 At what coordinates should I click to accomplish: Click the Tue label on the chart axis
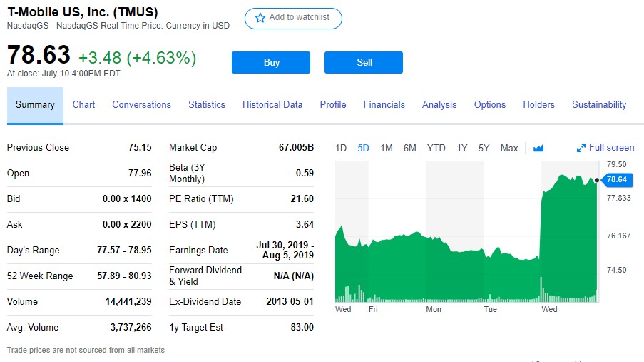[x=491, y=309]
